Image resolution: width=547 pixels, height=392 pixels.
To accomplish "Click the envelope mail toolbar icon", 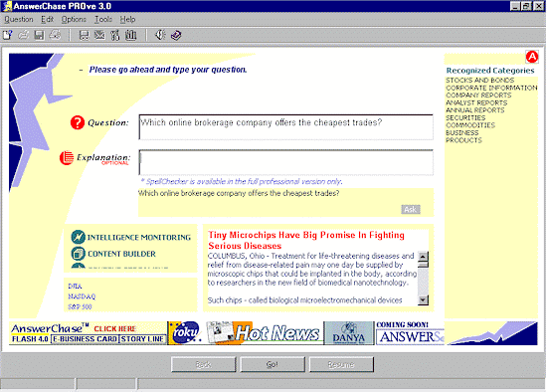I will coord(99,35).
